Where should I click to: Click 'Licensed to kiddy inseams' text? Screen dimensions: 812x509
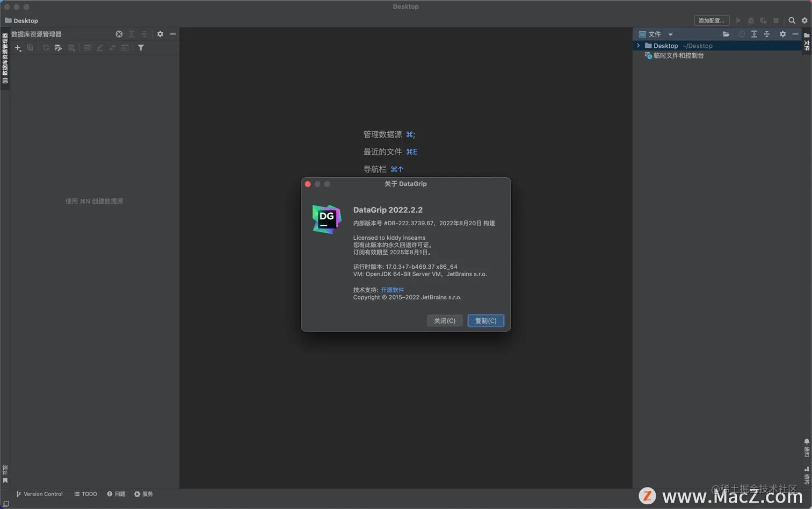[389, 238]
